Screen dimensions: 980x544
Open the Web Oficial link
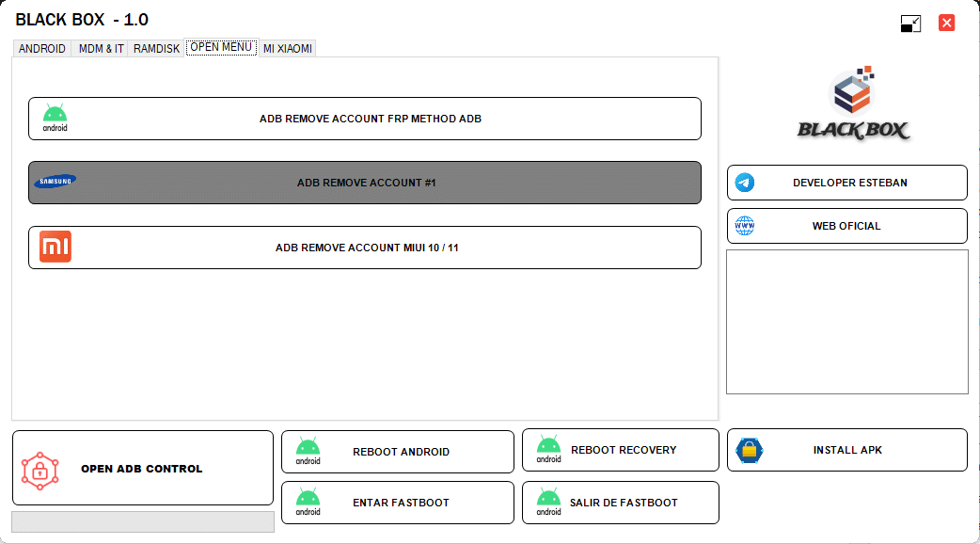846,225
